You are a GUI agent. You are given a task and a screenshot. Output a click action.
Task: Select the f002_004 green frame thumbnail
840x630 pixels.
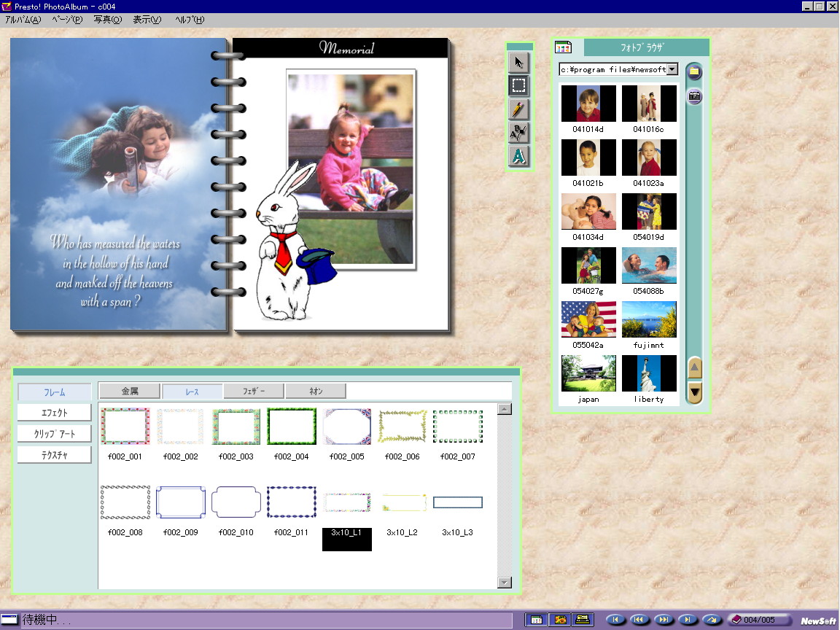291,427
